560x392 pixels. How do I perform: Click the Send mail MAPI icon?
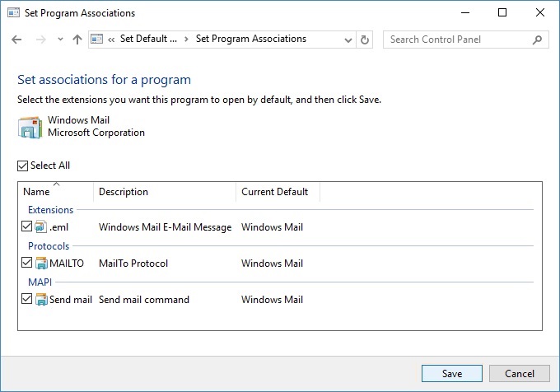(41, 299)
